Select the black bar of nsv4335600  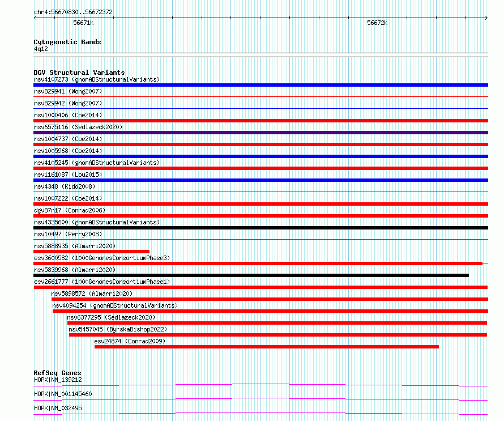click(x=260, y=228)
